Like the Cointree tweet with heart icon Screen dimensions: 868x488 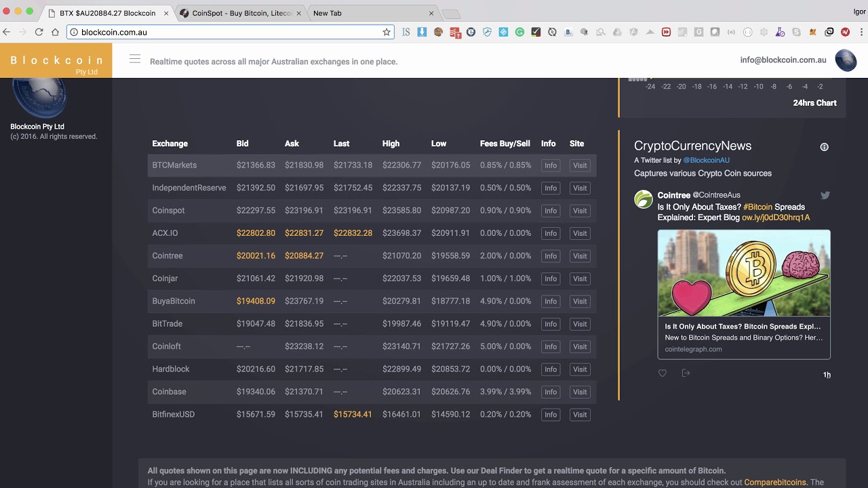(x=663, y=373)
